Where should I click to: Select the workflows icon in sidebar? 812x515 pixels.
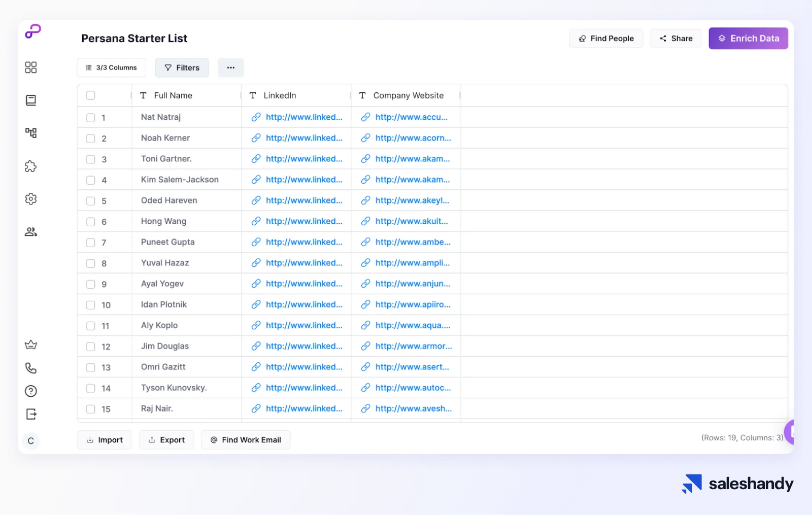point(30,133)
